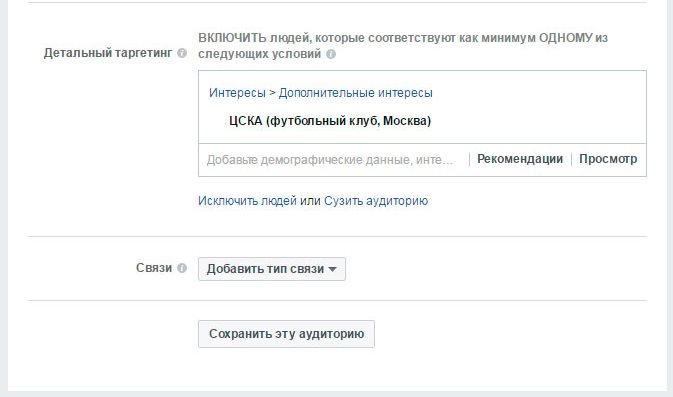Click info icon beside Детальный таргетинг
This screenshot has width=673, height=397.
[x=182, y=53]
